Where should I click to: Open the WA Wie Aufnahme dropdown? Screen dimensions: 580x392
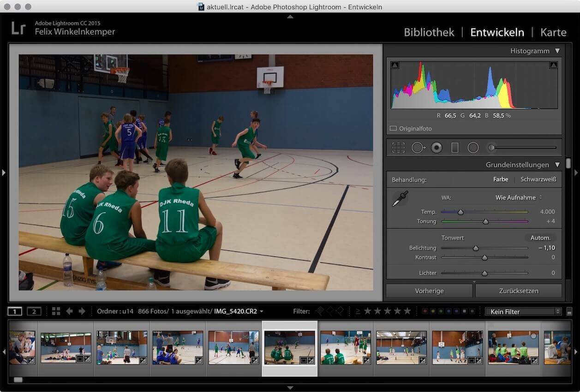point(516,197)
